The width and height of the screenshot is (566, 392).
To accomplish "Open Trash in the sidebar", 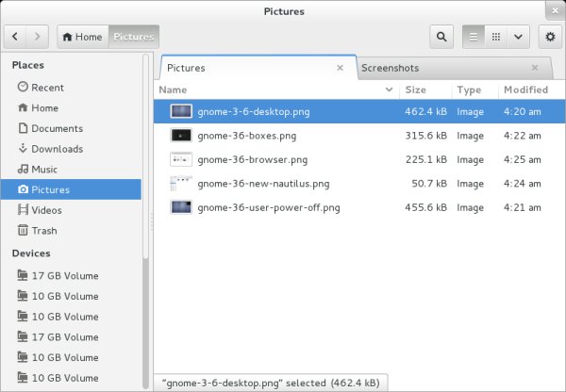I will coord(44,231).
